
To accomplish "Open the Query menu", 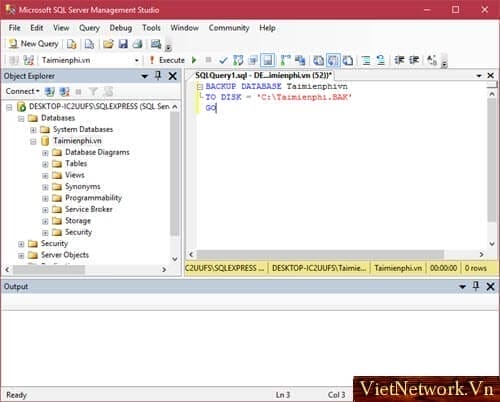I will tap(89, 28).
